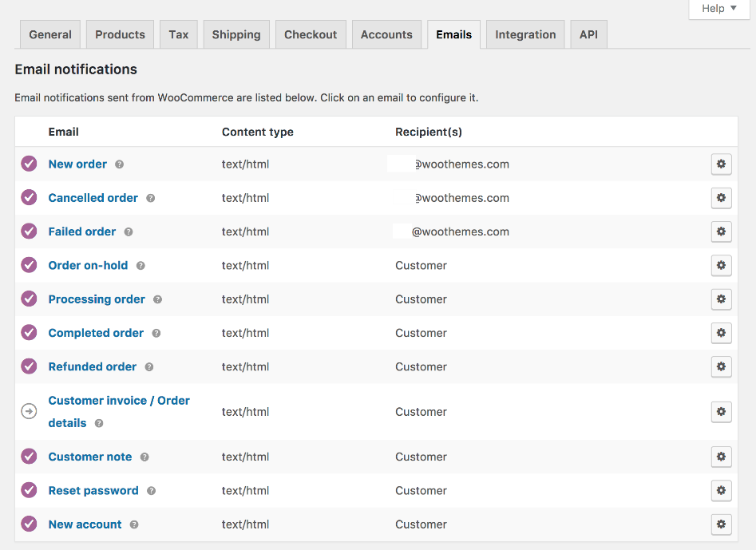Click enabled checkmark status for Failed order

29,231
